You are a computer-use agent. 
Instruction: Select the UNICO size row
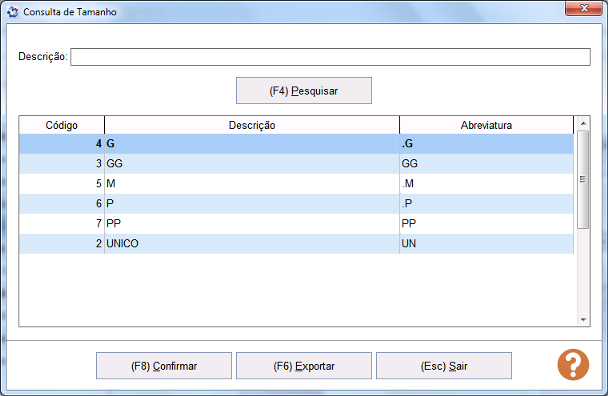coord(296,244)
